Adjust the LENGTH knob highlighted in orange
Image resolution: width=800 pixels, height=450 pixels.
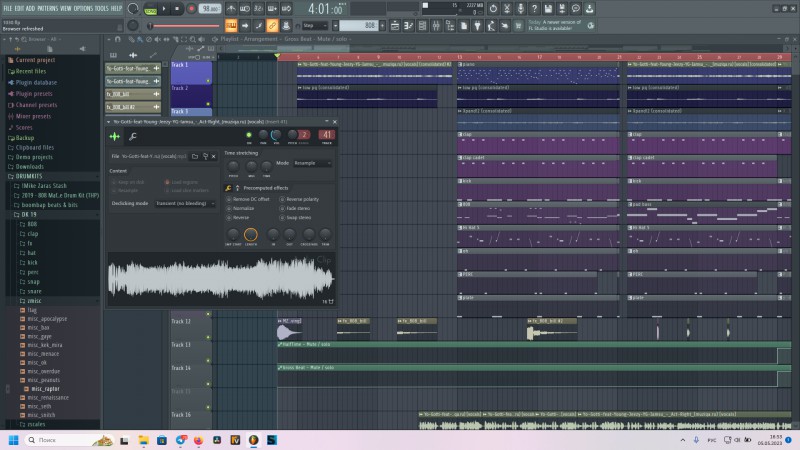[251, 234]
